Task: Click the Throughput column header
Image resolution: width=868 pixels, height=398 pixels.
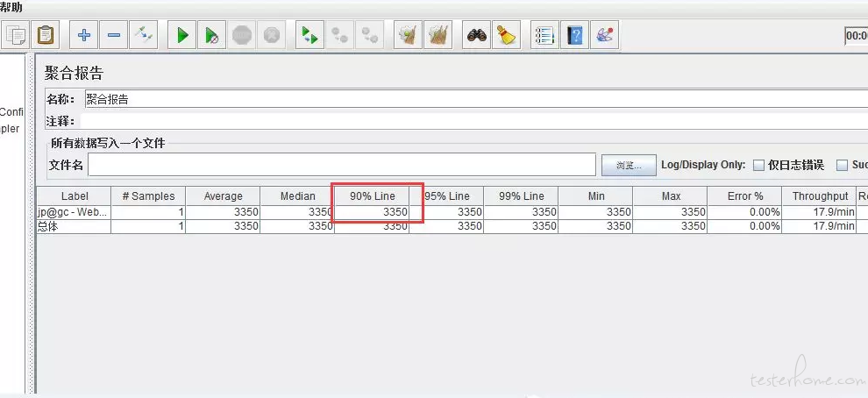Action: point(820,196)
